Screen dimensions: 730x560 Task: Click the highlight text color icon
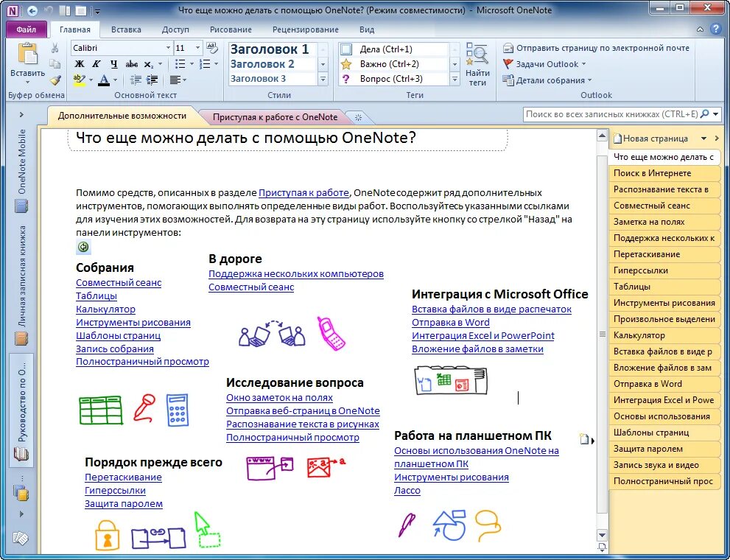coord(79,79)
